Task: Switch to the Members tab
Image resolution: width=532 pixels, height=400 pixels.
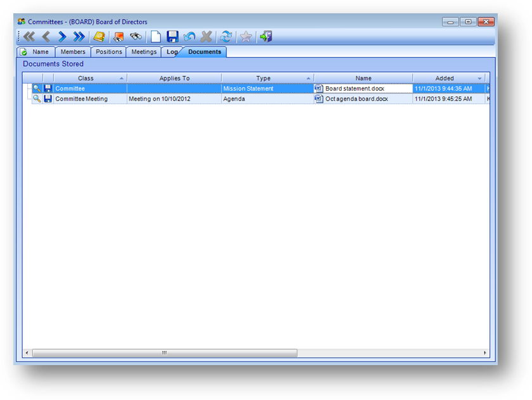Action: pyautogui.click(x=73, y=52)
